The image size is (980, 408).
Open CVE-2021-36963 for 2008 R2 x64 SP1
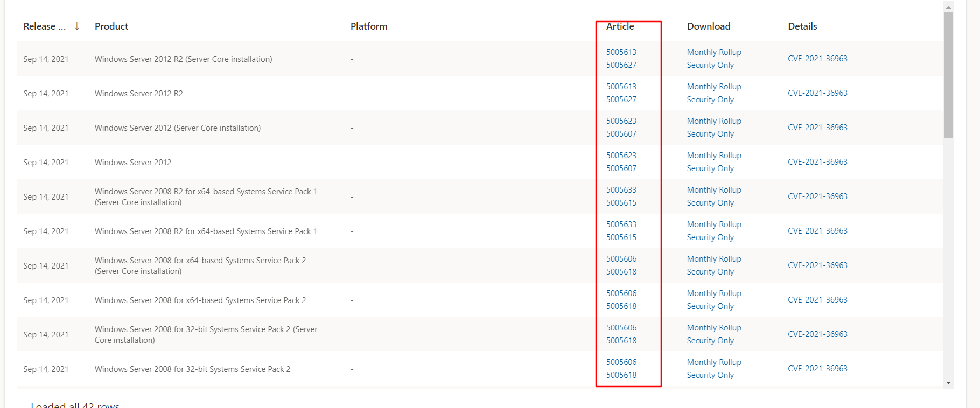coord(817,231)
